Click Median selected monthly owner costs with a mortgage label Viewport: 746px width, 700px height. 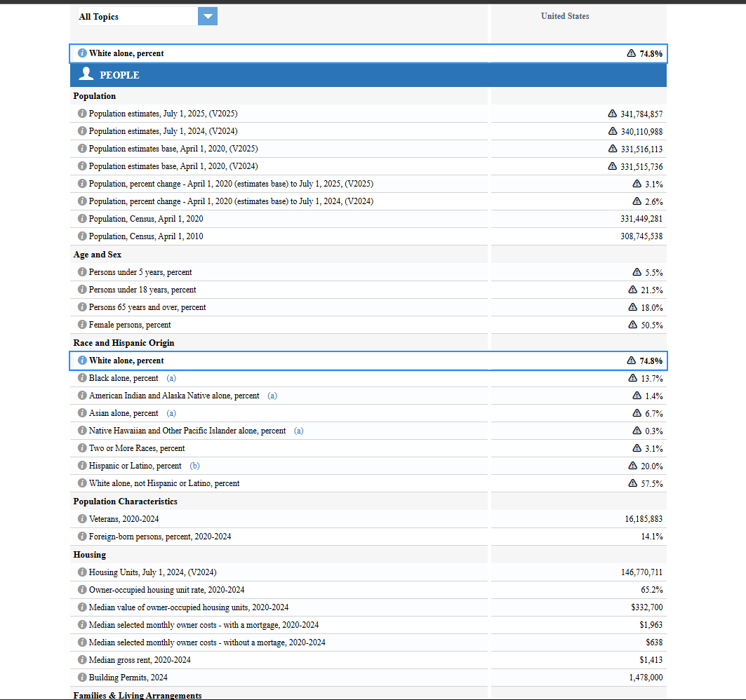[204, 625]
